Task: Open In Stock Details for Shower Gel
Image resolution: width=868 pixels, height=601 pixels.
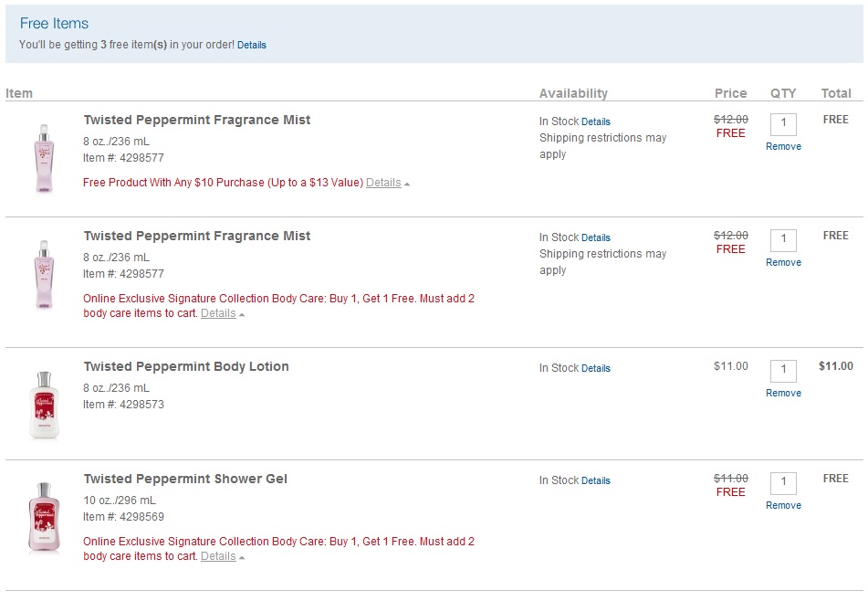Action: pyautogui.click(x=596, y=481)
